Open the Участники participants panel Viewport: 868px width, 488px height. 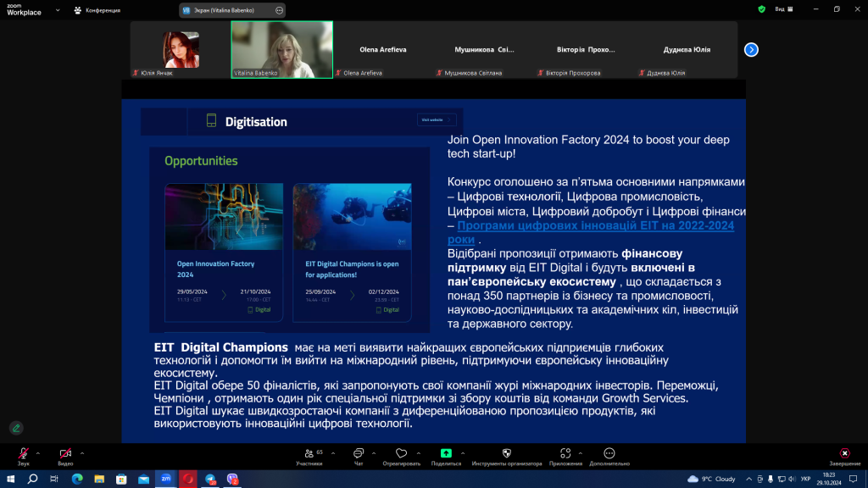[309, 457]
